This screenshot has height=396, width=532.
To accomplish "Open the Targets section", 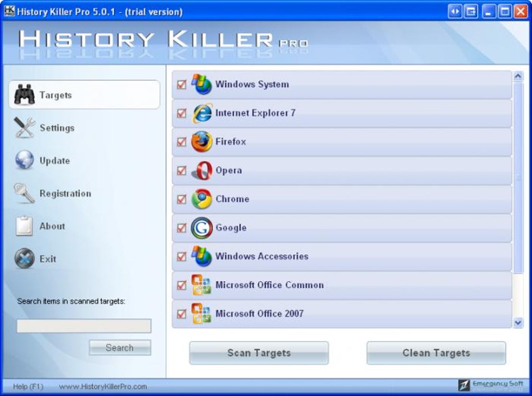I will click(84, 94).
